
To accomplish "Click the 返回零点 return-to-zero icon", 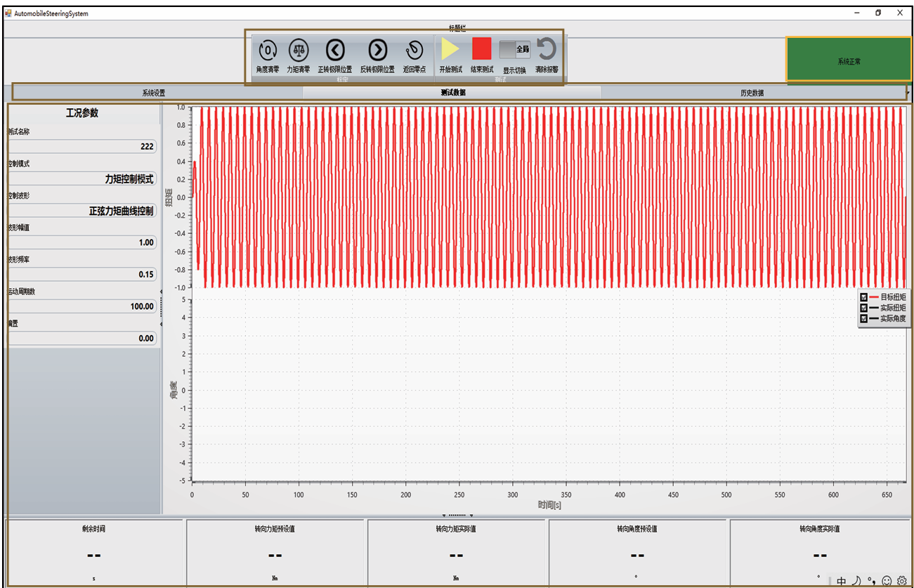I will click(414, 51).
